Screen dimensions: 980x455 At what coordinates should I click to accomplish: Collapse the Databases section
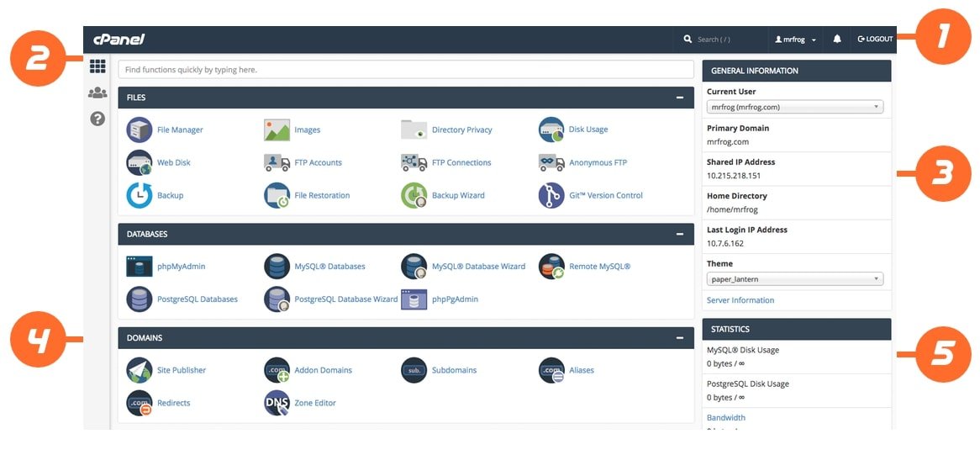679,234
